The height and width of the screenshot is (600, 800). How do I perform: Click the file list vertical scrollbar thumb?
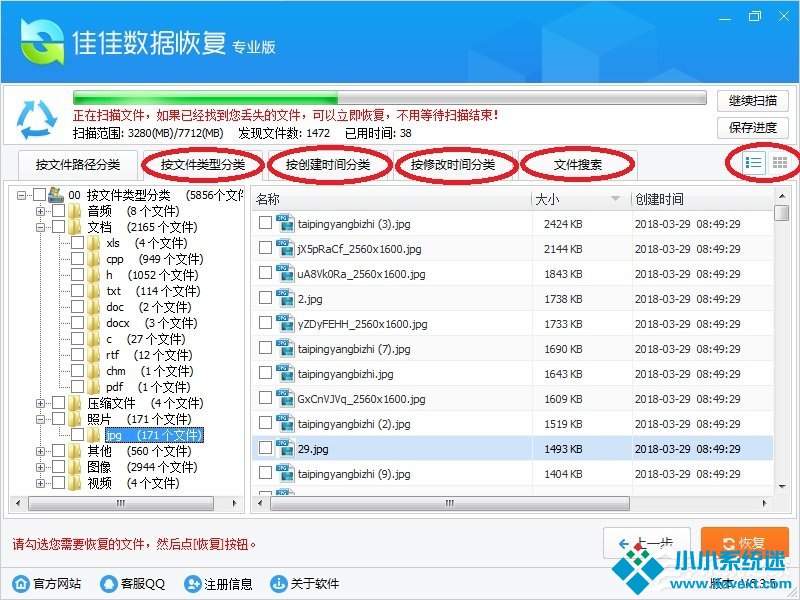782,212
